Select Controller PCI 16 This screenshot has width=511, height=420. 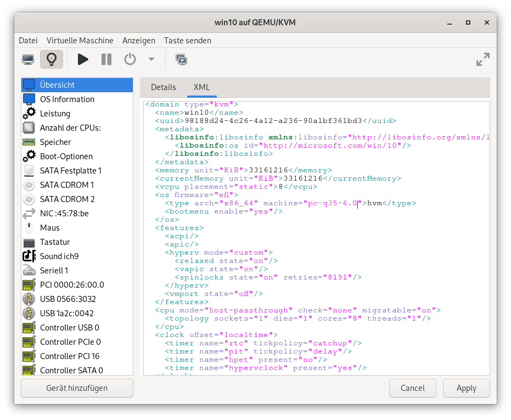pos(77,356)
